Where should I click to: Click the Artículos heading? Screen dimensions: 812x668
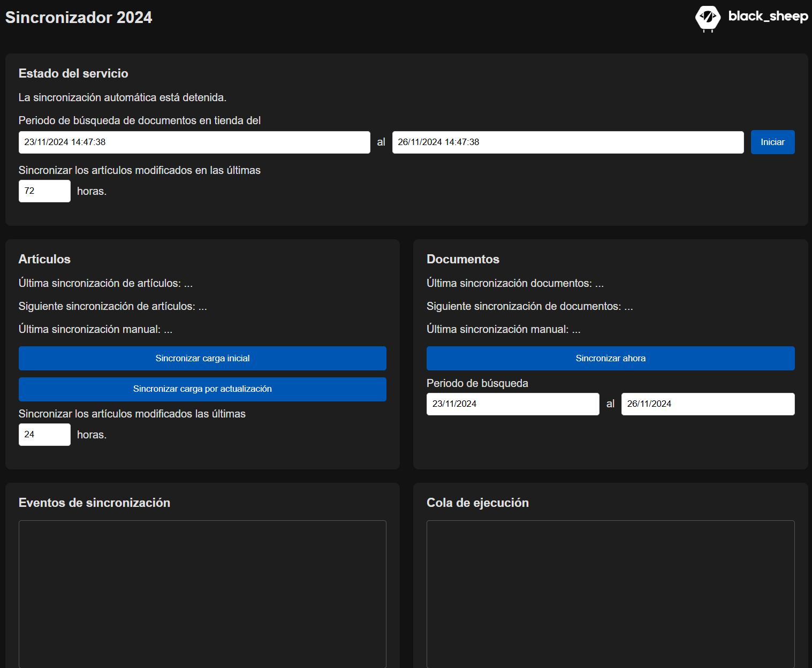[44, 259]
